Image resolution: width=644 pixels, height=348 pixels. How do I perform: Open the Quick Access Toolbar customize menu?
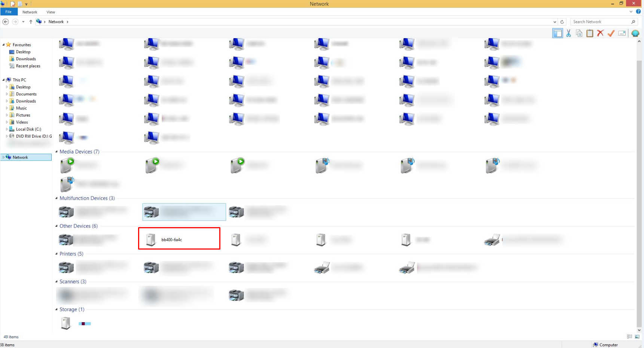click(26, 4)
